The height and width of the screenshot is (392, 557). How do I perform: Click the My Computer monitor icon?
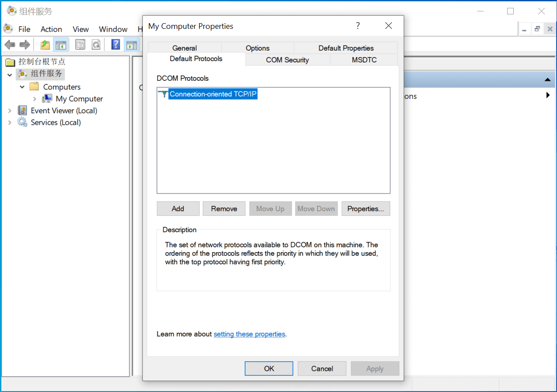click(47, 99)
